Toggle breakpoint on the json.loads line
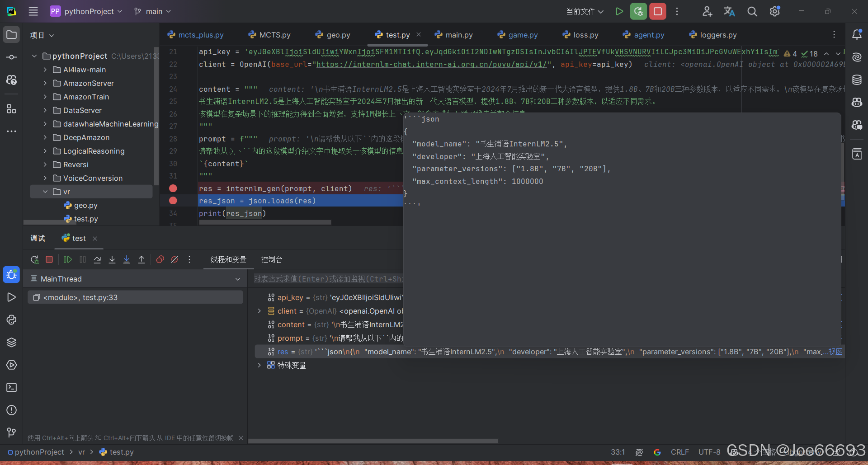This screenshot has height=465, width=868. coord(173,201)
